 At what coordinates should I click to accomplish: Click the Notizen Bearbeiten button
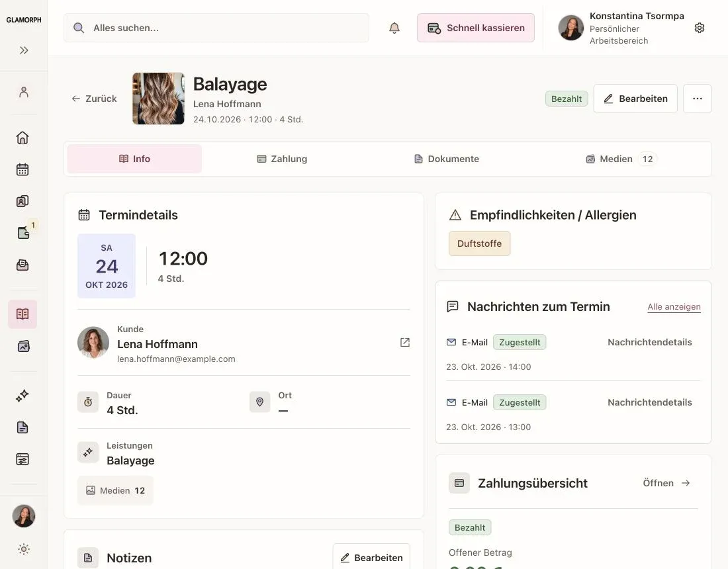click(371, 557)
